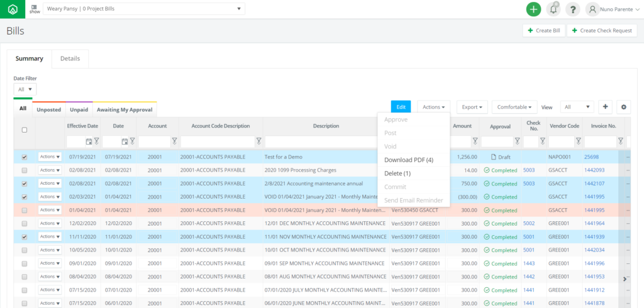Select the Unpaid filter tab
The height and width of the screenshot is (308, 644).
79,109
